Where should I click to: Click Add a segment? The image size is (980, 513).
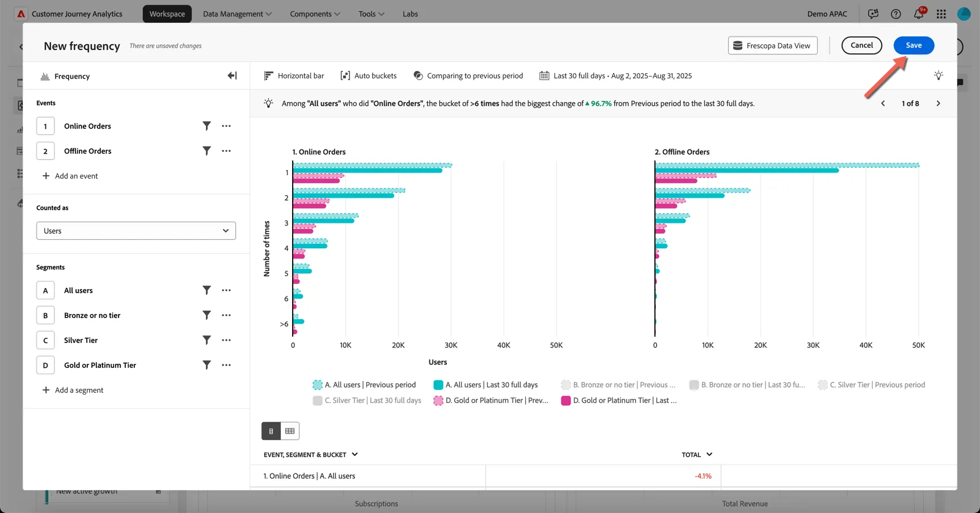(73, 390)
